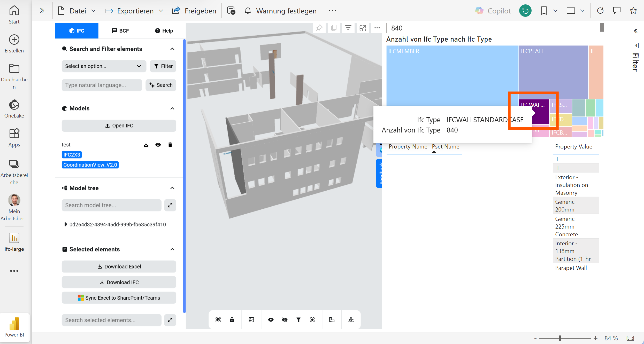Click the left nav more options ellipsis
The image size is (644, 344).
click(x=14, y=271)
